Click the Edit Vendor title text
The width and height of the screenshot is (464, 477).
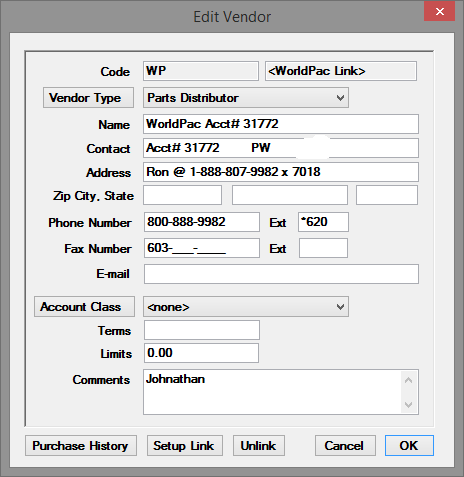point(232,17)
